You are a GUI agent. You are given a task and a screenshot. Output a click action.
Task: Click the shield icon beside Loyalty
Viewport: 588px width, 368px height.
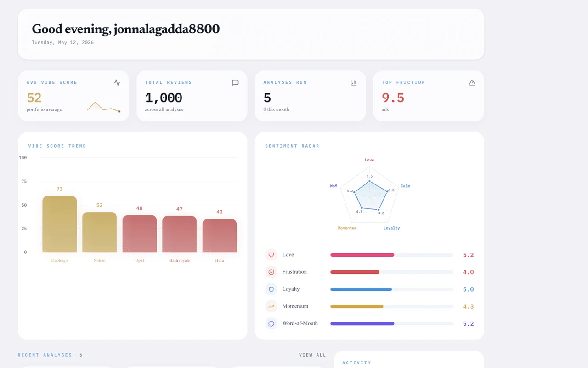[271, 289]
